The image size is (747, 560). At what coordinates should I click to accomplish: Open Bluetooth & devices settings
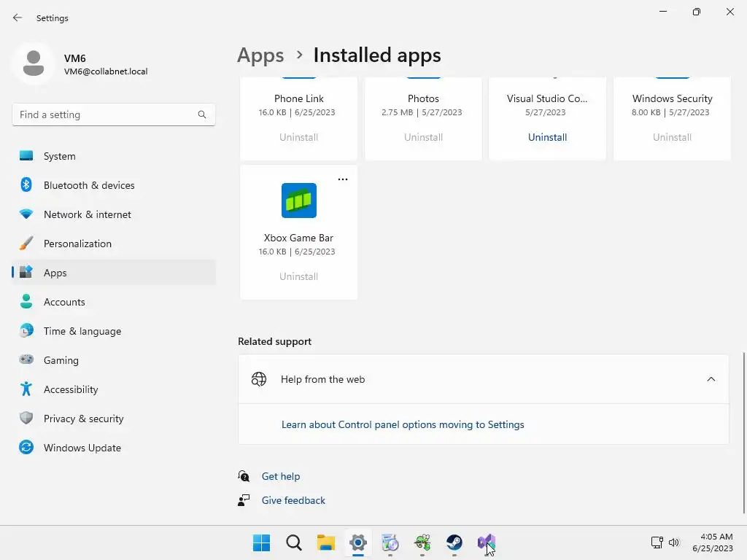[88, 185]
